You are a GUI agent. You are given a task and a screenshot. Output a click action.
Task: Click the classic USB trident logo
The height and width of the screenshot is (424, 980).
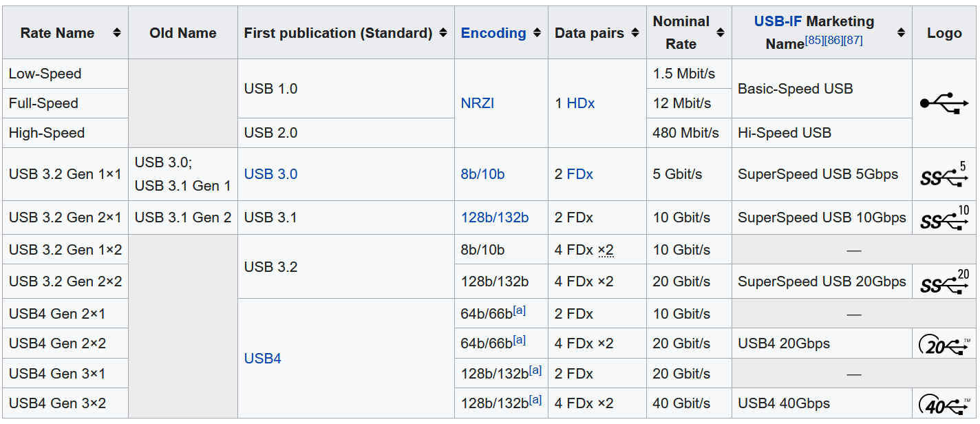(x=944, y=103)
